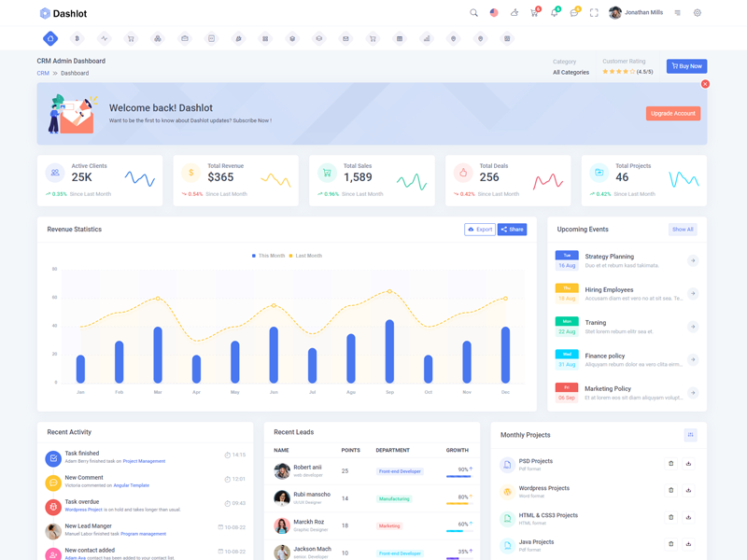Open the notifications bell
The width and height of the screenshot is (747, 560).
(554, 13)
